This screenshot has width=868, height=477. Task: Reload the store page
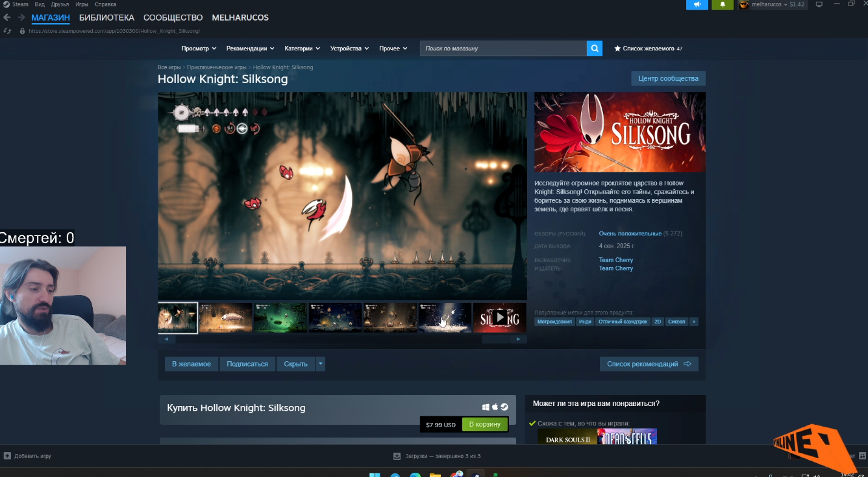(7, 31)
